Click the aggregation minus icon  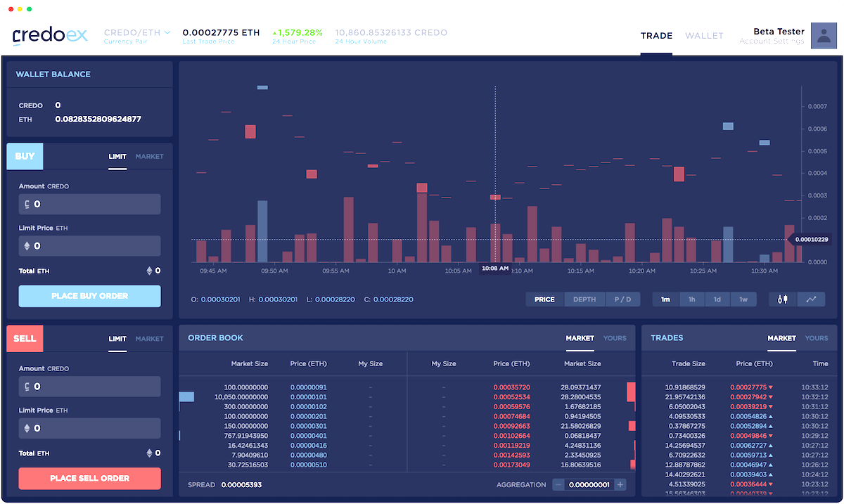pyautogui.click(x=558, y=484)
